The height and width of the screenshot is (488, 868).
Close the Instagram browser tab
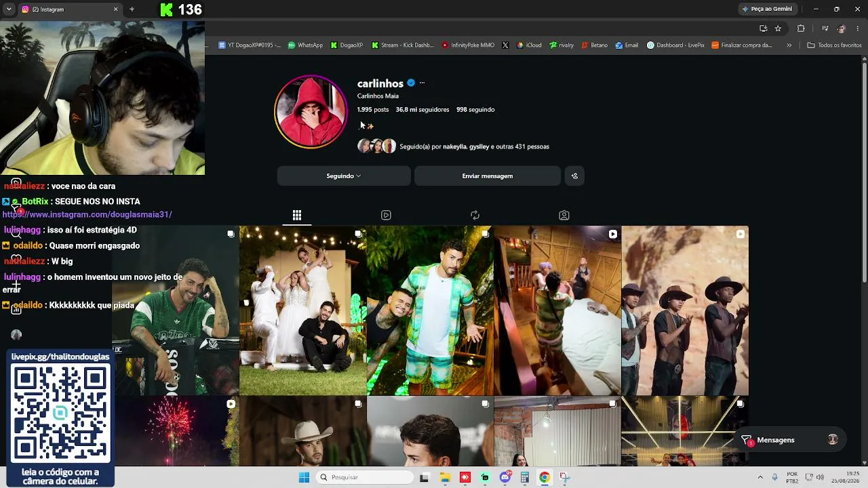click(115, 9)
